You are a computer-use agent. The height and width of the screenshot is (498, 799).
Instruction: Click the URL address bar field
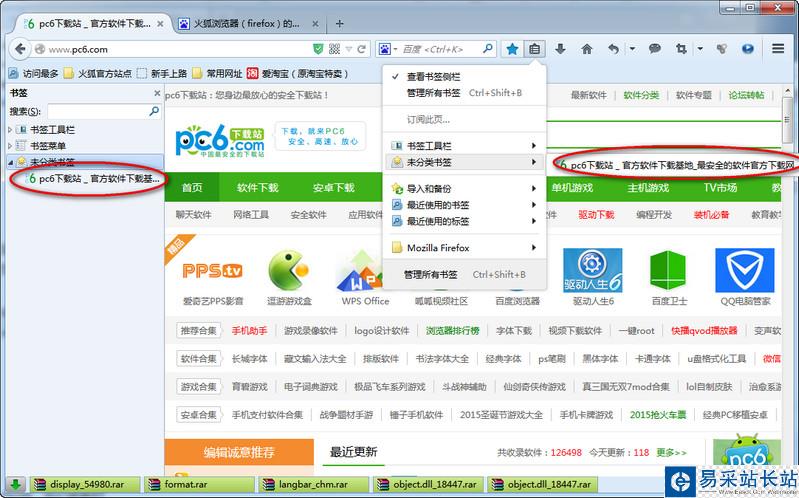[178, 49]
